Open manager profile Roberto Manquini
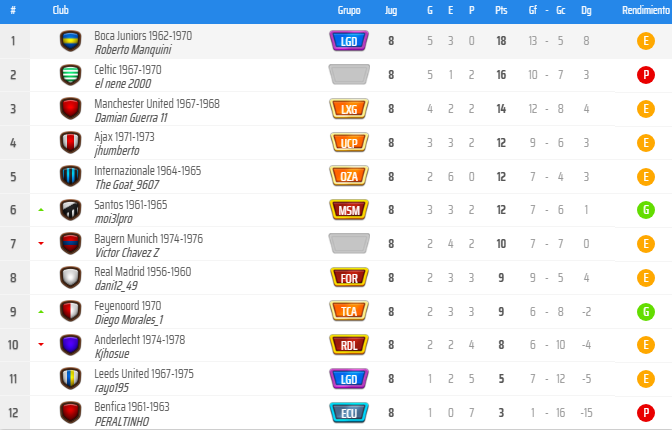This screenshot has width=672, height=430. tap(133, 50)
